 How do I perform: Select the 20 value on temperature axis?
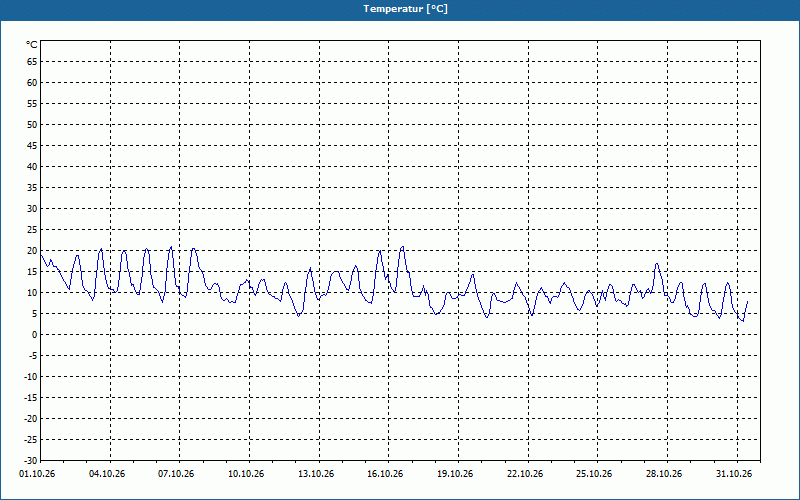point(32,251)
